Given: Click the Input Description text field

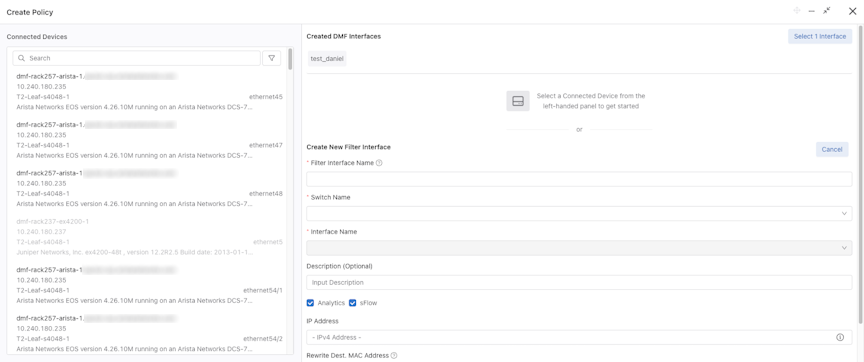Looking at the screenshot, I should click(x=579, y=282).
